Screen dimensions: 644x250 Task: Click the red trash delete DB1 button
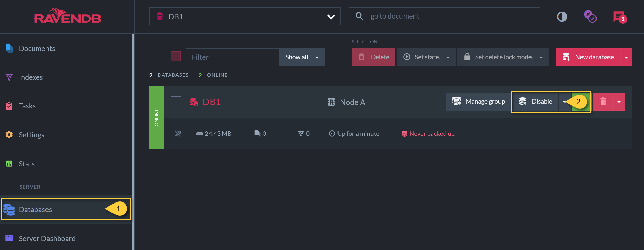[x=603, y=101]
